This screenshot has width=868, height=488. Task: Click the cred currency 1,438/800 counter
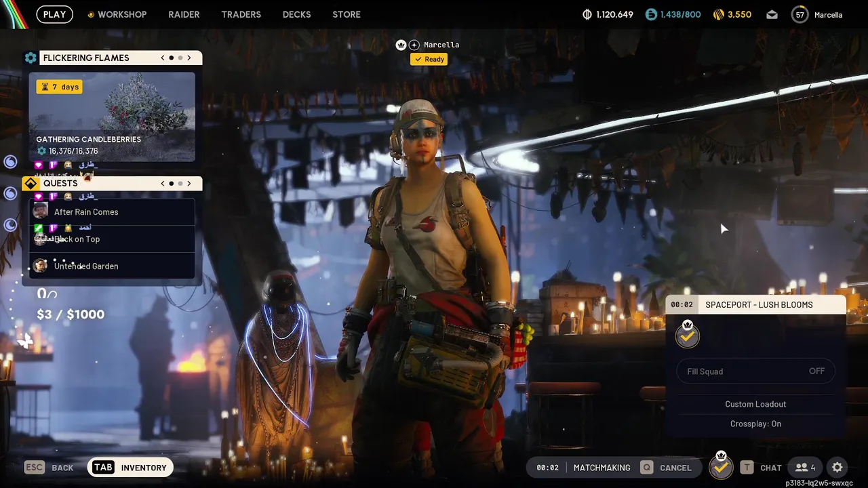pyautogui.click(x=673, y=14)
